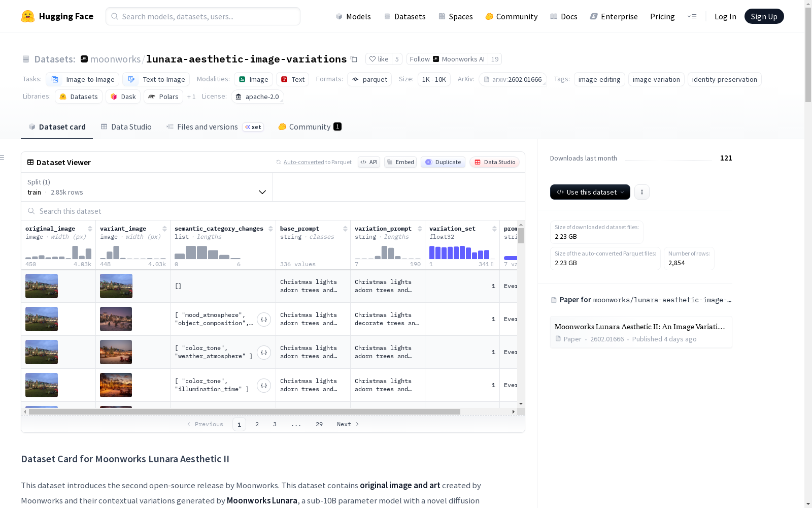Filter by the image-editing tag
Viewport: 812px width, 508px height.
599,79
